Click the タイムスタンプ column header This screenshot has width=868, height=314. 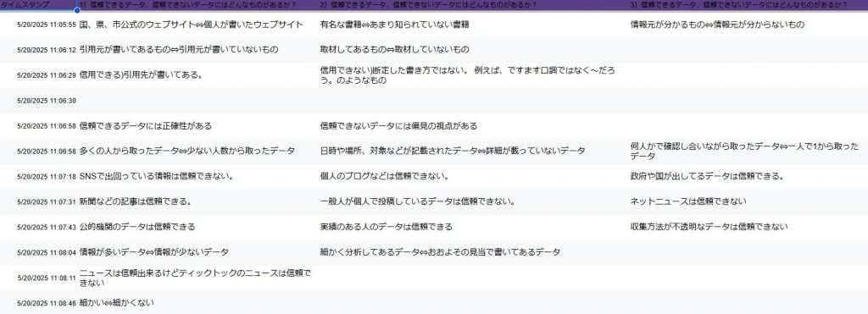pos(38,4)
